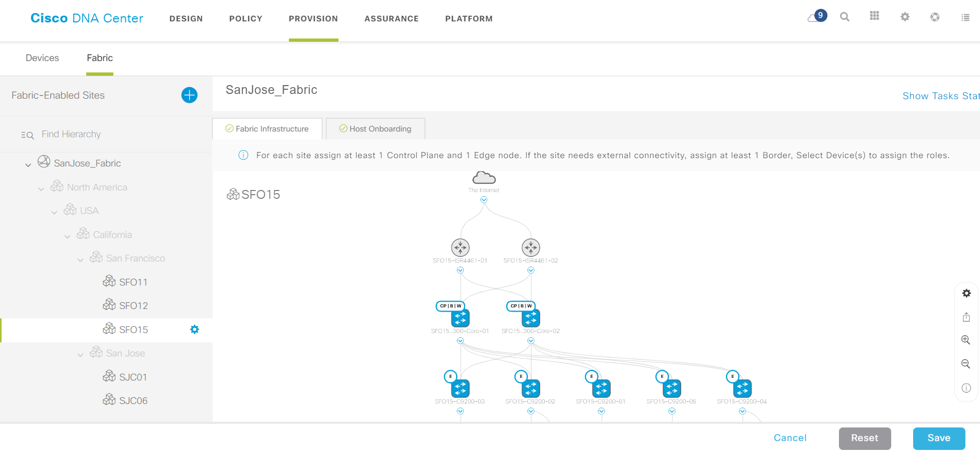Expand the chevron under SFO15-ISR4461-01
Screen dimensions: 980x452
coord(460,270)
